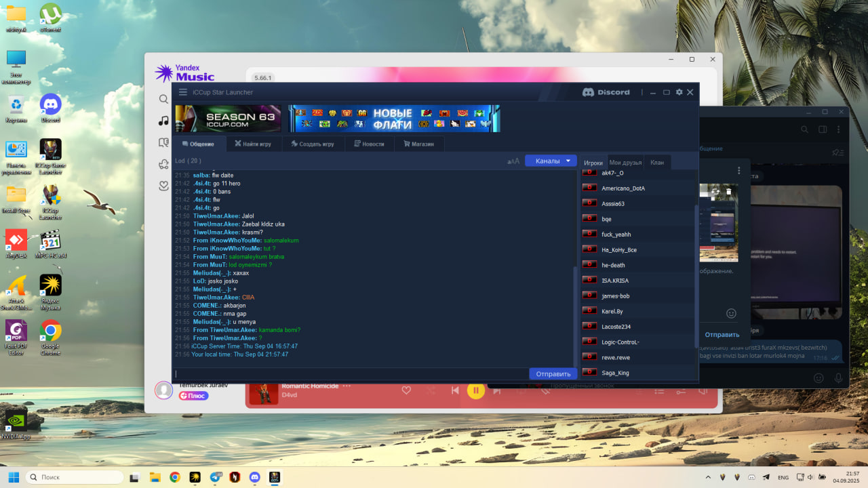Viewport: 868px width, 488px height.
Task: Open search in Yandex Music sidebar
Action: [163, 99]
